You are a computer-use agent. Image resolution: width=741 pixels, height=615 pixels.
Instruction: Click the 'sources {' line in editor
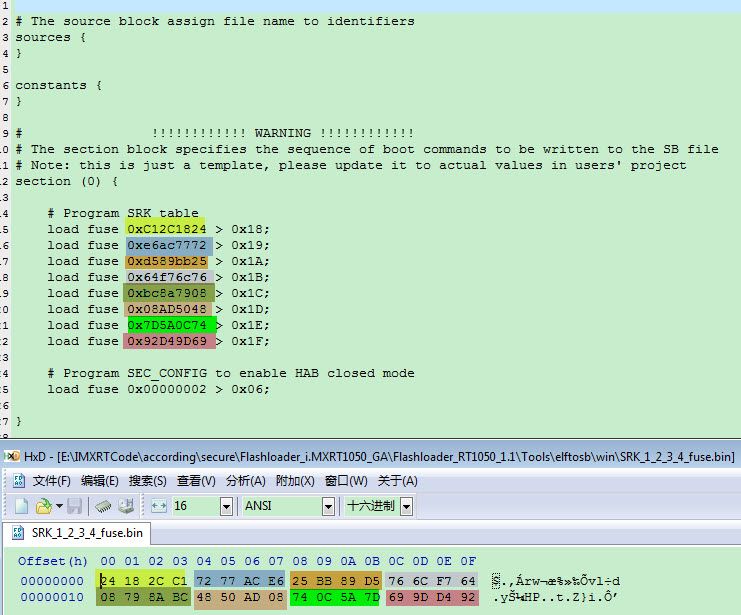(51, 37)
